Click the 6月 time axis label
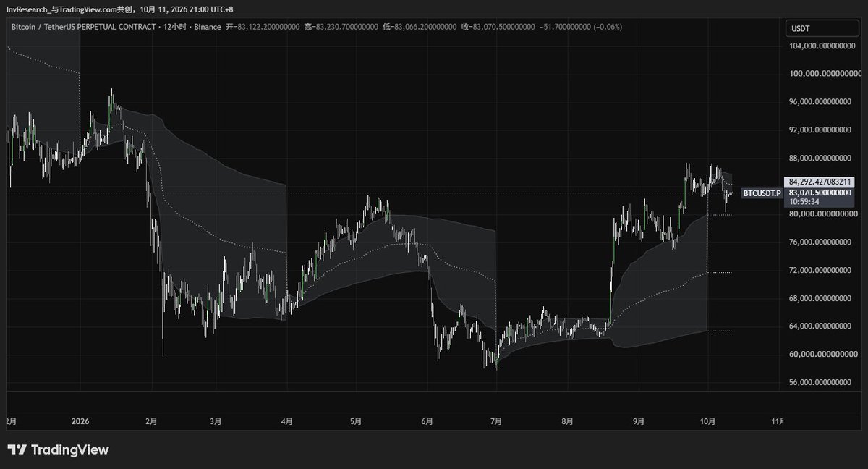The height and width of the screenshot is (469, 868). (427, 421)
